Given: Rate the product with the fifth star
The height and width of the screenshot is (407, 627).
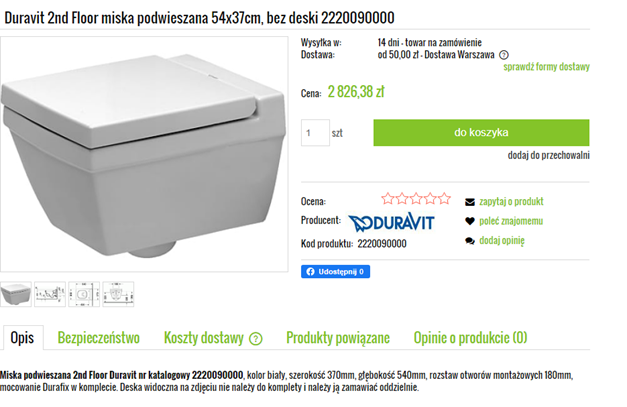Looking at the screenshot, I should point(444,199).
